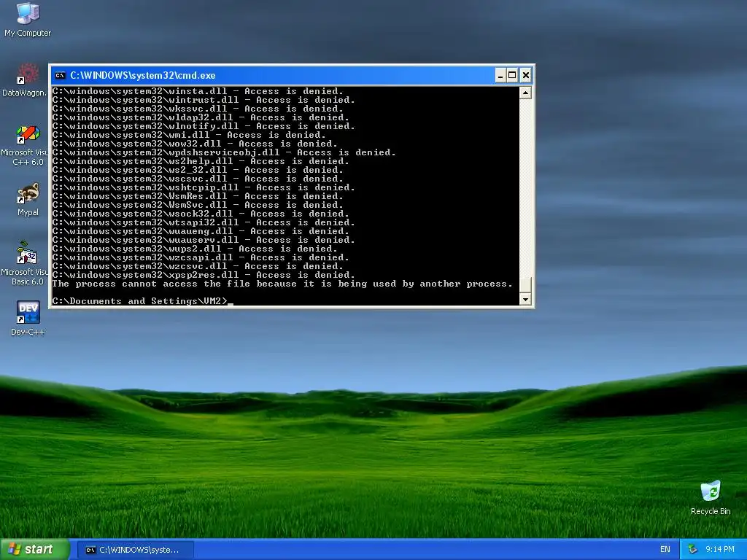Click the wups2.dll output line

coord(195,249)
